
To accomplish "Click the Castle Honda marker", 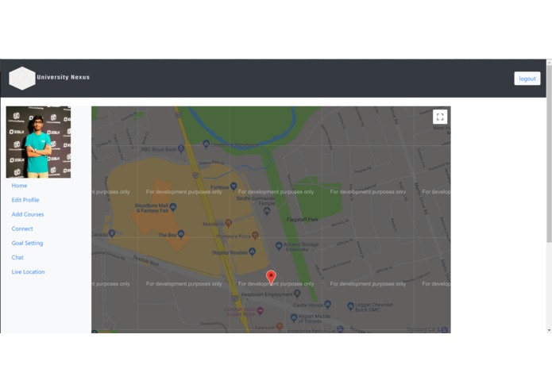I will (x=328, y=304).
